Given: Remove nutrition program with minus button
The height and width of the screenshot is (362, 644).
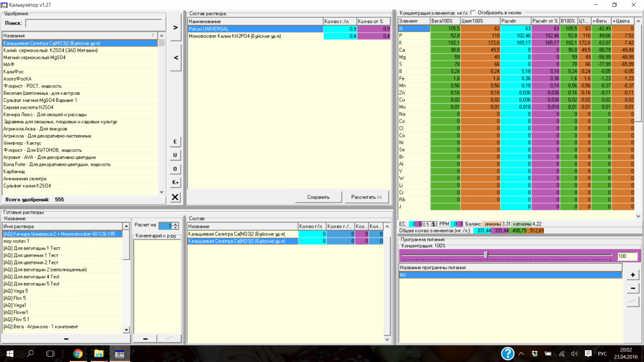Looking at the screenshot, I should coord(633,289).
